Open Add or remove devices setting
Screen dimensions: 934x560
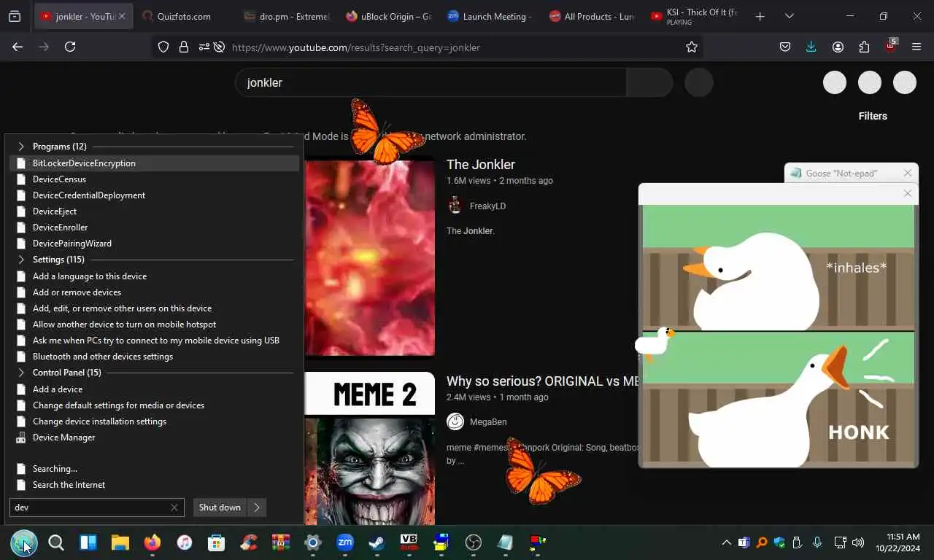[155, 292]
